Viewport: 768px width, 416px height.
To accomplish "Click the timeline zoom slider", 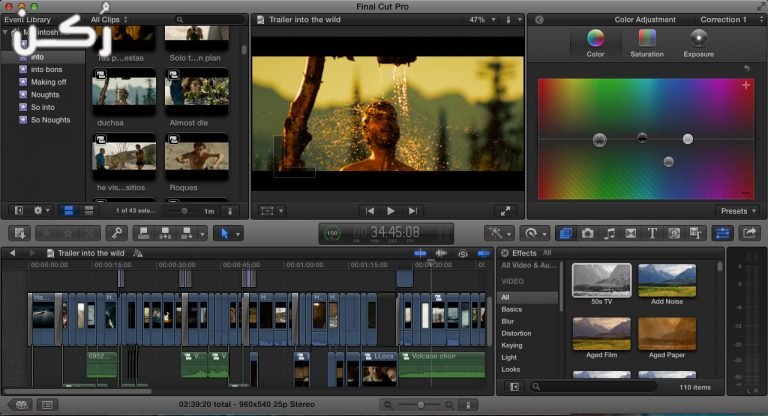I will pyautogui.click(x=421, y=405).
